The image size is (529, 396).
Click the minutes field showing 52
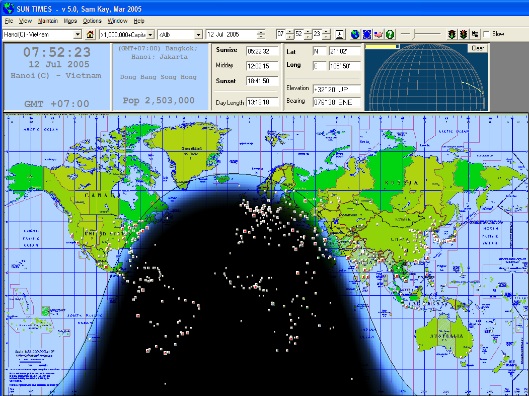299,34
